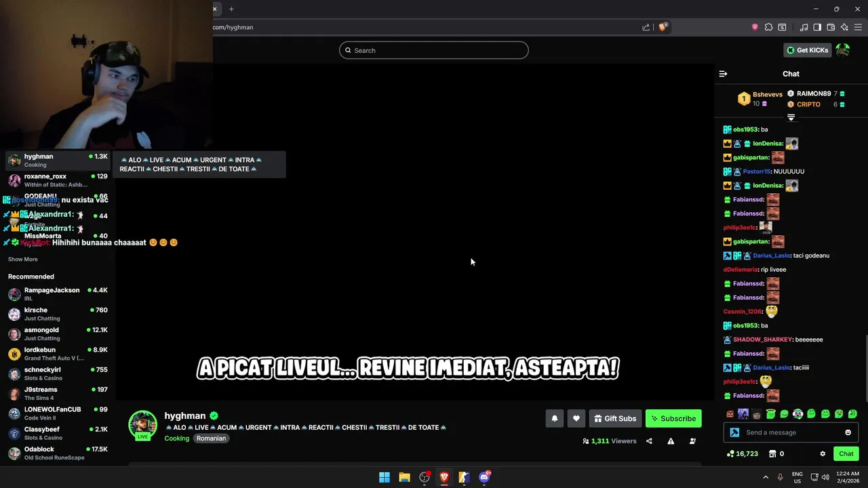Open Odablock recommended channel
This screenshot has width=868, height=488.
pyautogui.click(x=58, y=453)
